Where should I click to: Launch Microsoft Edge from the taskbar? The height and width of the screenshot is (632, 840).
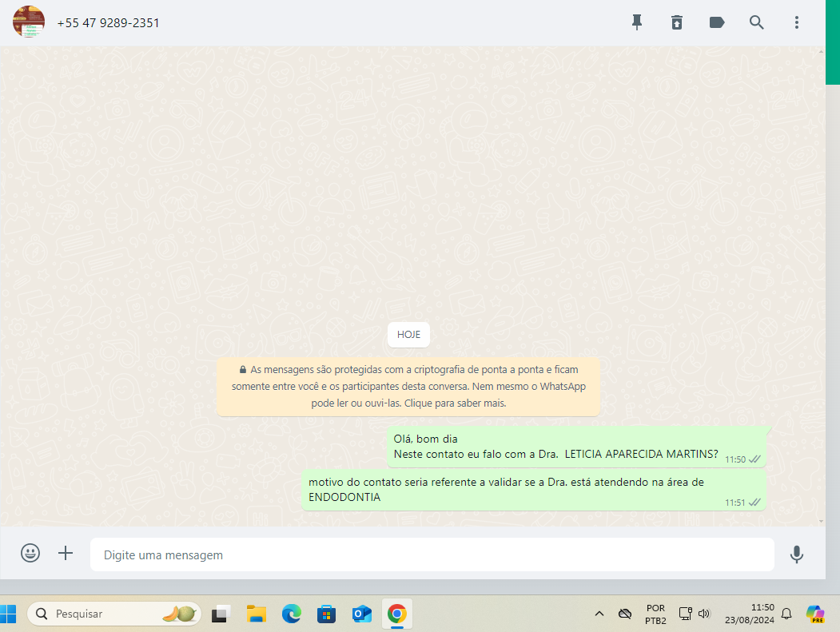point(292,614)
